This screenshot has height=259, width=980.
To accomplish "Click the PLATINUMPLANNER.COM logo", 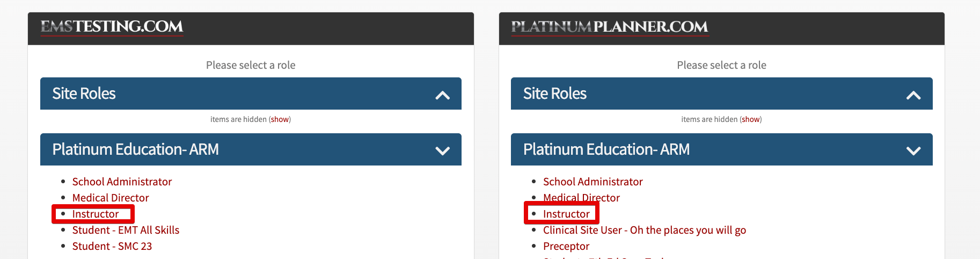I will [610, 27].
